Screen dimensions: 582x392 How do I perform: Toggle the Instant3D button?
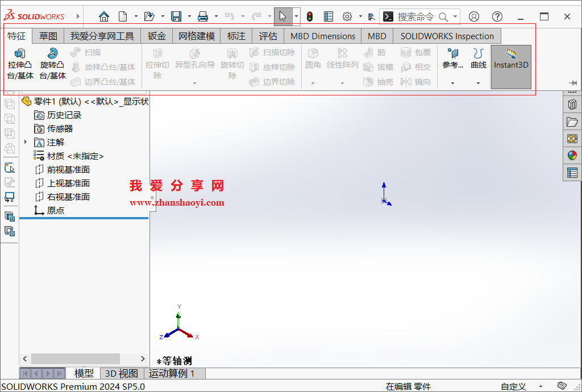click(x=511, y=67)
